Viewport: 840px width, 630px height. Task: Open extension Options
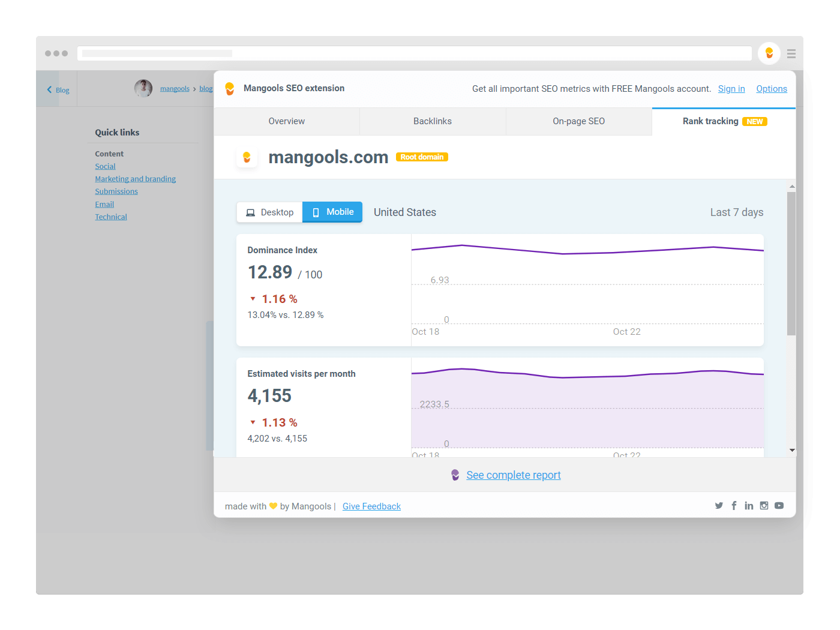772,89
